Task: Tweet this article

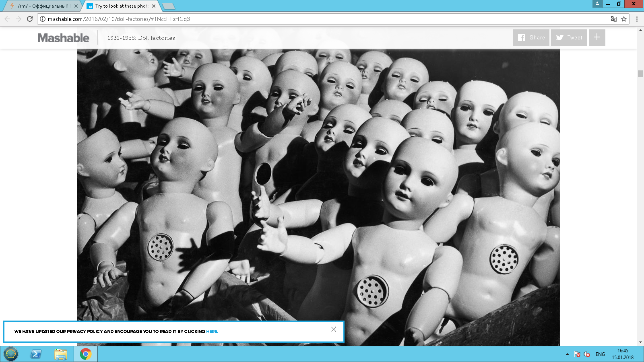Action: pos(569,37)
